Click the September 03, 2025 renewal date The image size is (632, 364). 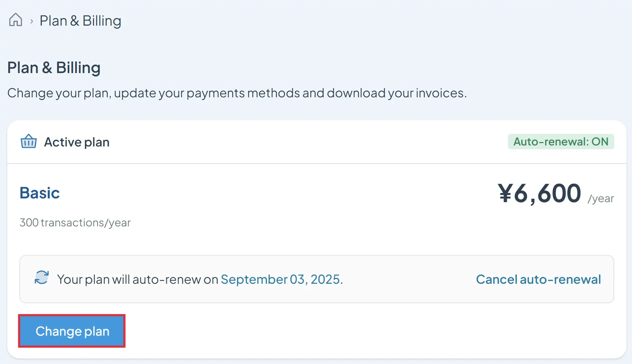click(x=280, y=279)
